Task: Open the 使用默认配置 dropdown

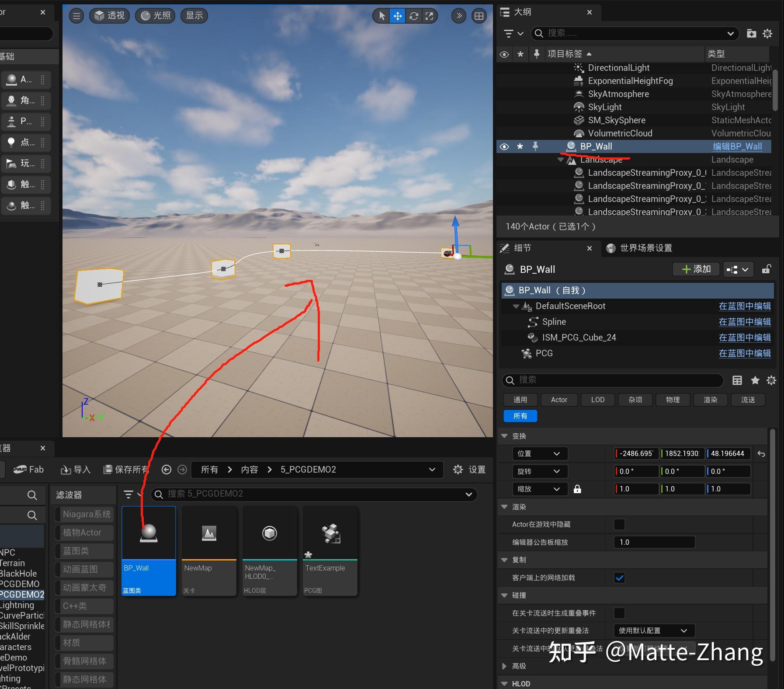Action: (x=654, y=630)
